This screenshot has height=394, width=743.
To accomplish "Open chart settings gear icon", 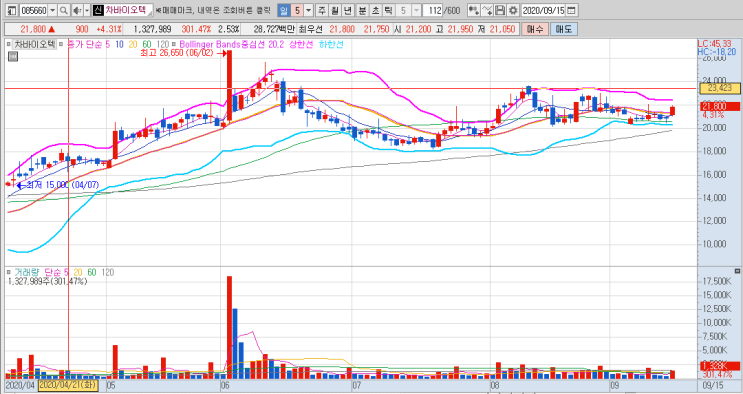I will (513, 10).
